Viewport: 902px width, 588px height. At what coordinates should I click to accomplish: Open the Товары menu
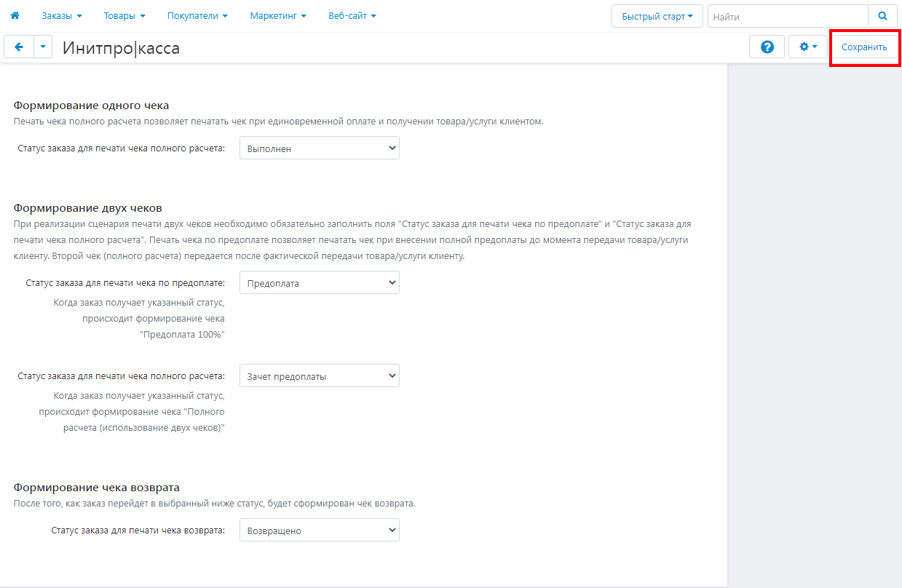(x=124, y=15)
